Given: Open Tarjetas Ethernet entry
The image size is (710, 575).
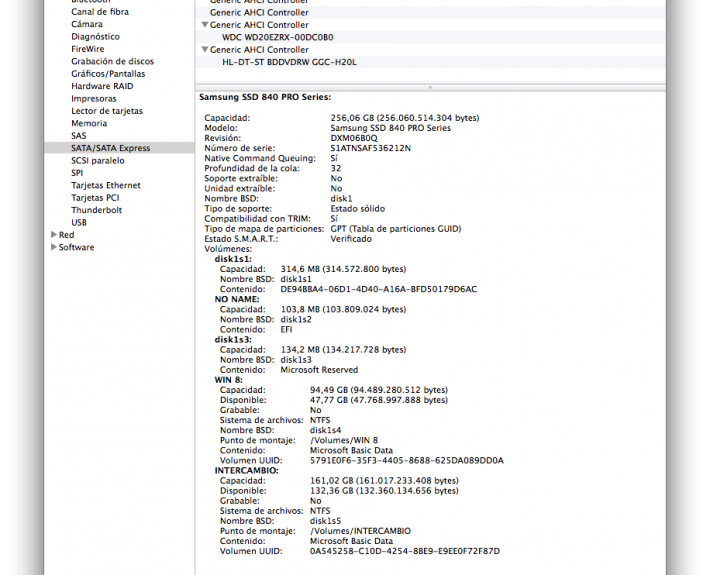Looking at the screenshot, I should [106, 185].
